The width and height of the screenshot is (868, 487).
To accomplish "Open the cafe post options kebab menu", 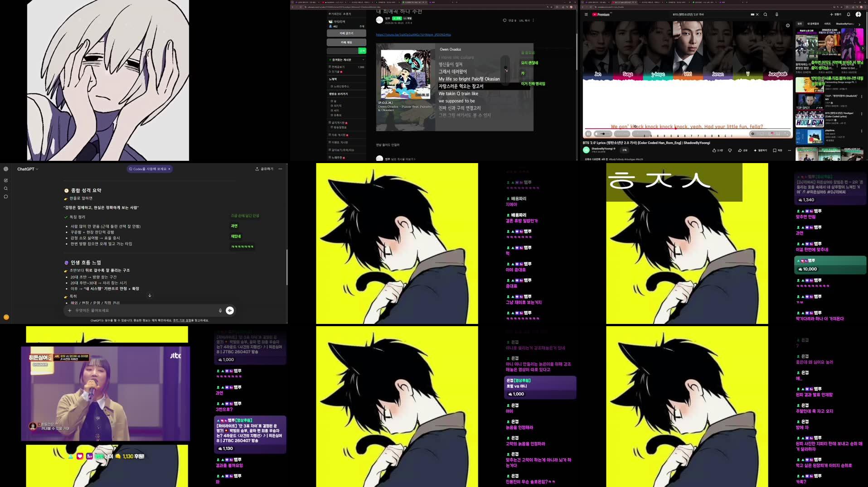I will point(533,20).
